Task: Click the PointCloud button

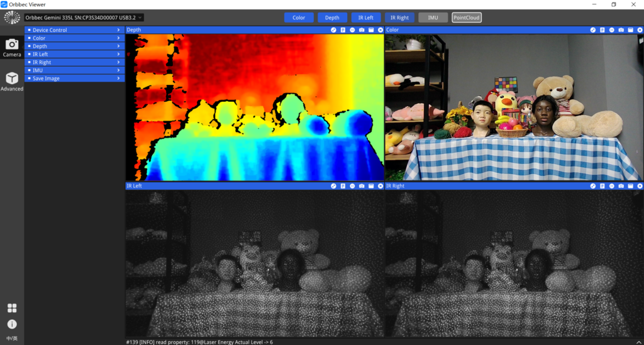Action: (467, 18)
